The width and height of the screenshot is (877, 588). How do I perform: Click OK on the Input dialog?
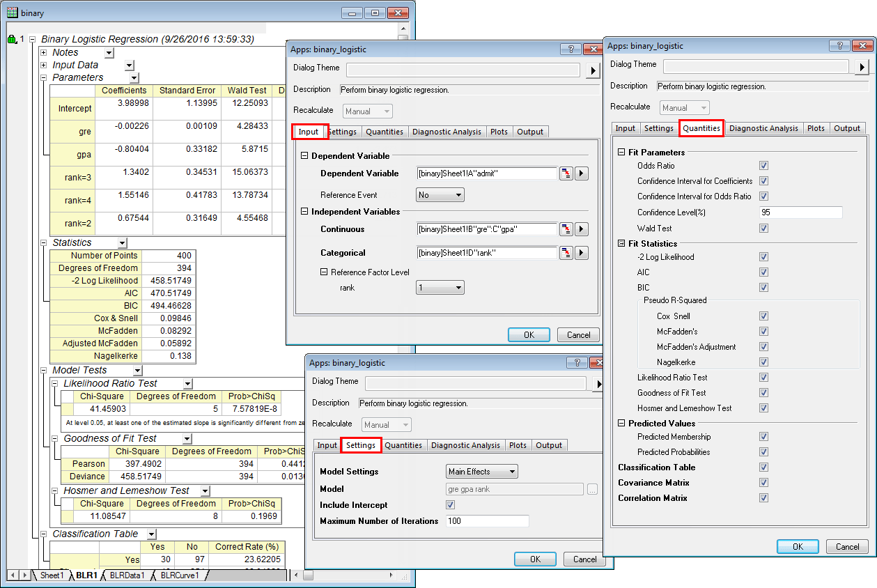[x=529, y=334]
